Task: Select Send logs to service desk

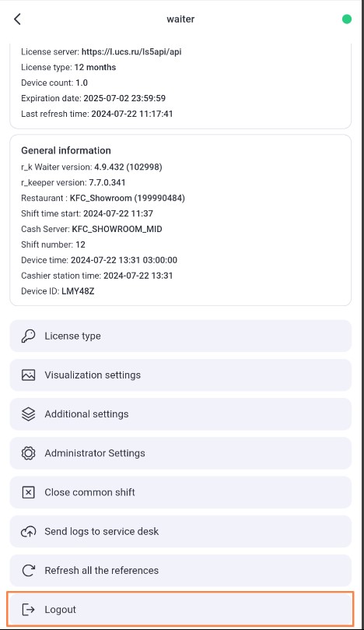Action: point(180,531)
